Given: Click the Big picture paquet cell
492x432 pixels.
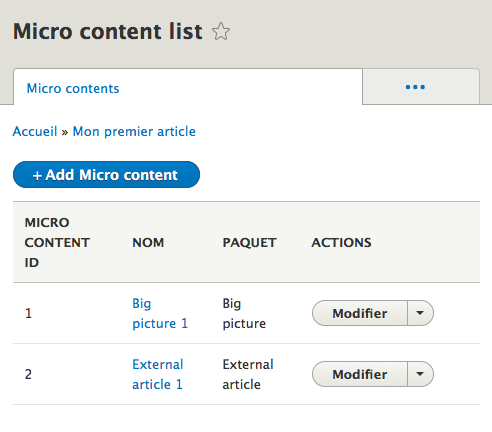Looking at the screenshot, I should [x=244, y=313].
